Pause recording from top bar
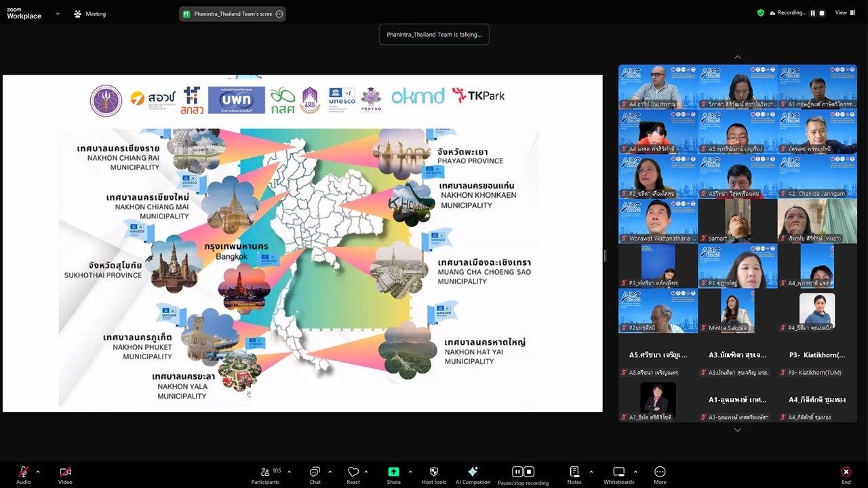Screen dimensions: 868x488 [x=812, y=13]
